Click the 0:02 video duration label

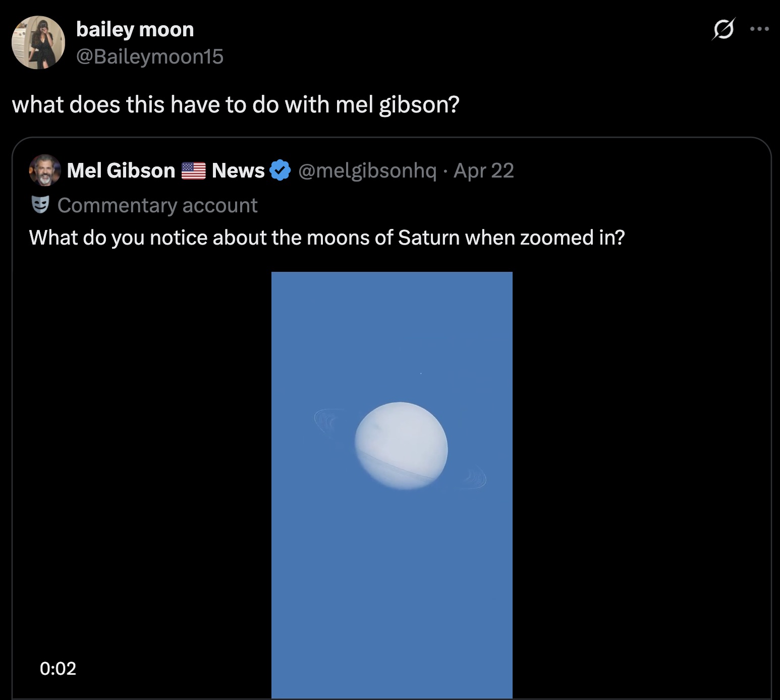tap(58, 668)
